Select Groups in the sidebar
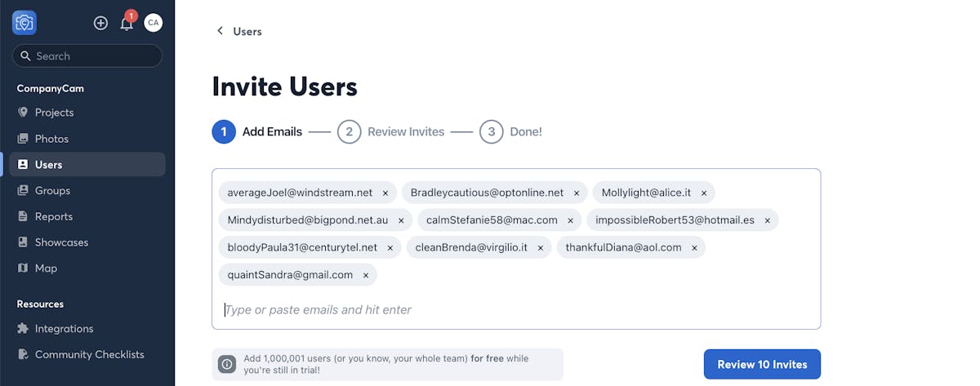The width and height of the screenshot is (980, 386). [x=52, y=190]
